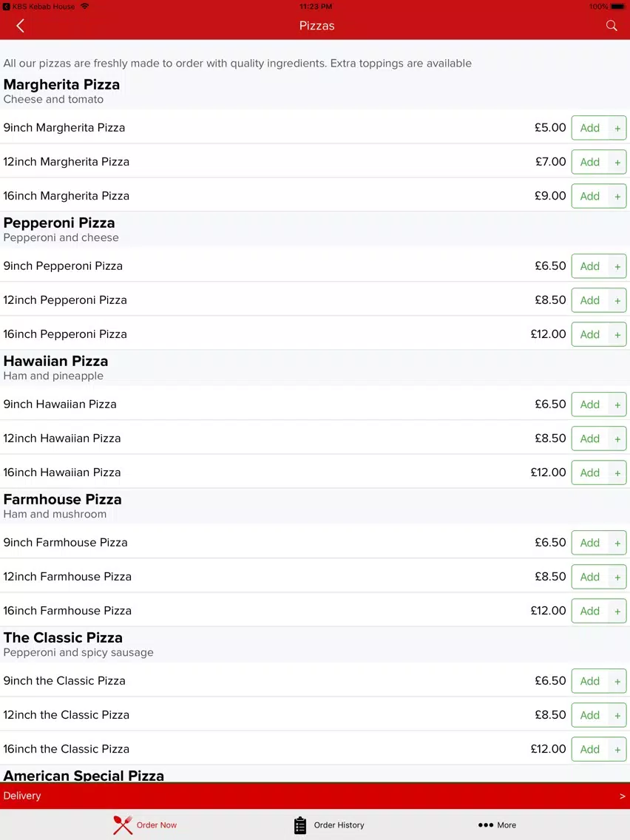Add 9inch Pepperoni Pizza to order
The height and width of the screenshot is (840, 630).
590,266
